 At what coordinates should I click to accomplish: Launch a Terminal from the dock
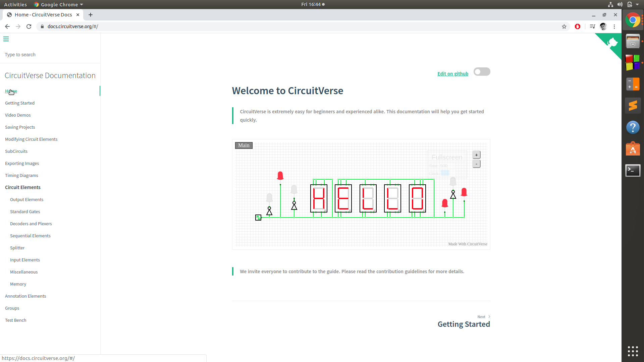(633, 171)
